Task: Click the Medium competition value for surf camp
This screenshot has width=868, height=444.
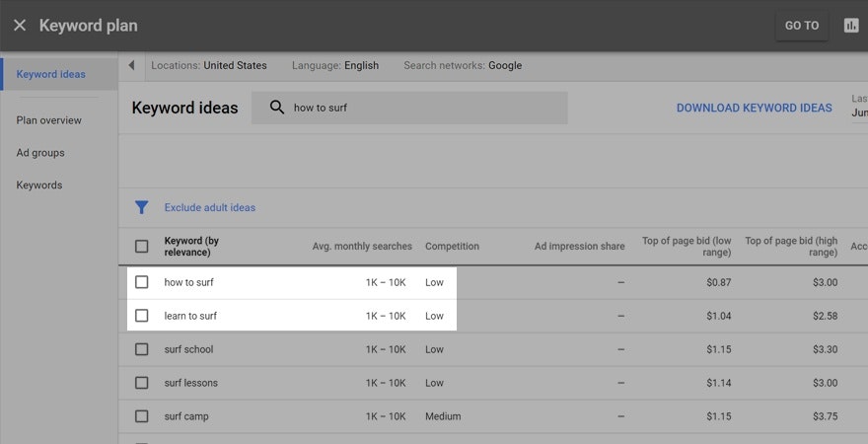Action: [x=443, y=416]
